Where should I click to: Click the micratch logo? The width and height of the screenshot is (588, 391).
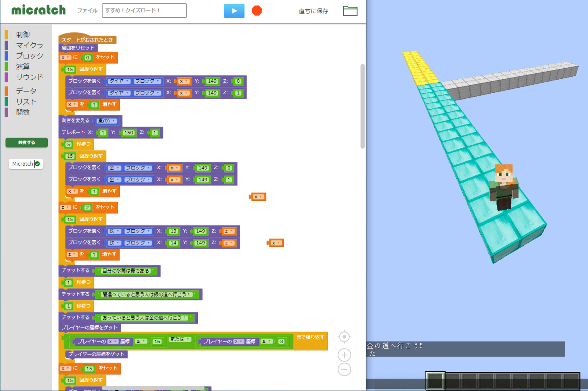(x=38, y=10)
